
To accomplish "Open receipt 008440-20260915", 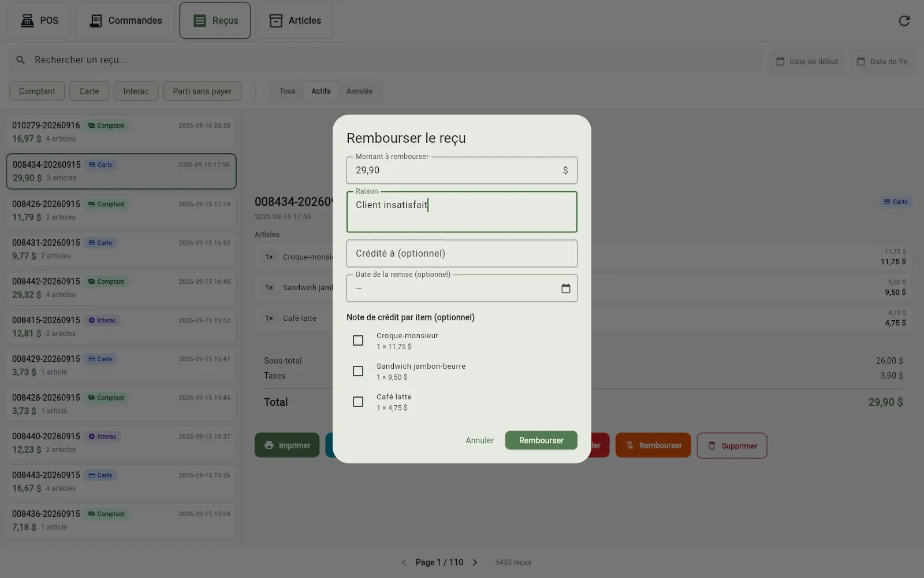I will (x=121, y=443).
